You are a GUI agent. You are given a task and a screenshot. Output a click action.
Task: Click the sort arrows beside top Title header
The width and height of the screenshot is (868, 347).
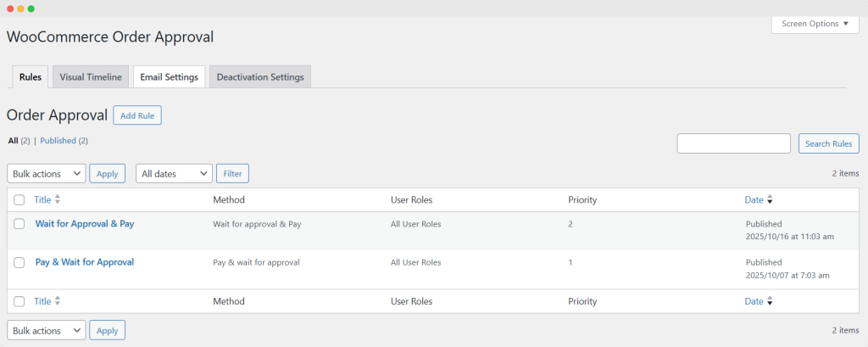click(x=58, y=199)
